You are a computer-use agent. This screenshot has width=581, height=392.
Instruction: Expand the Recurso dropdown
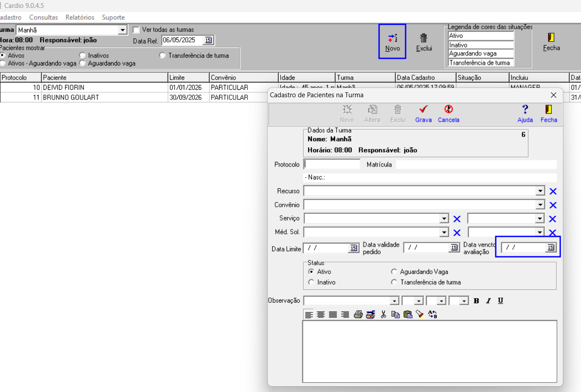pyautogui.click(x=540, y=191)
